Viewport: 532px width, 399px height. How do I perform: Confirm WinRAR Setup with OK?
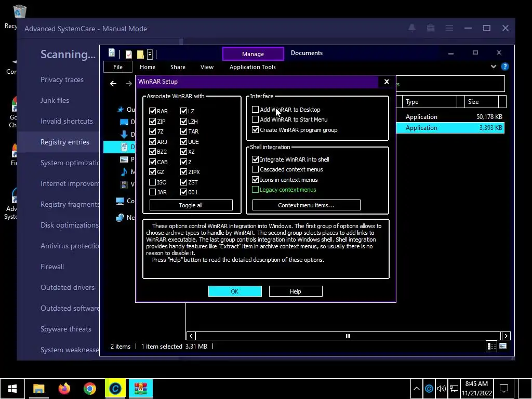click(235, 291)
